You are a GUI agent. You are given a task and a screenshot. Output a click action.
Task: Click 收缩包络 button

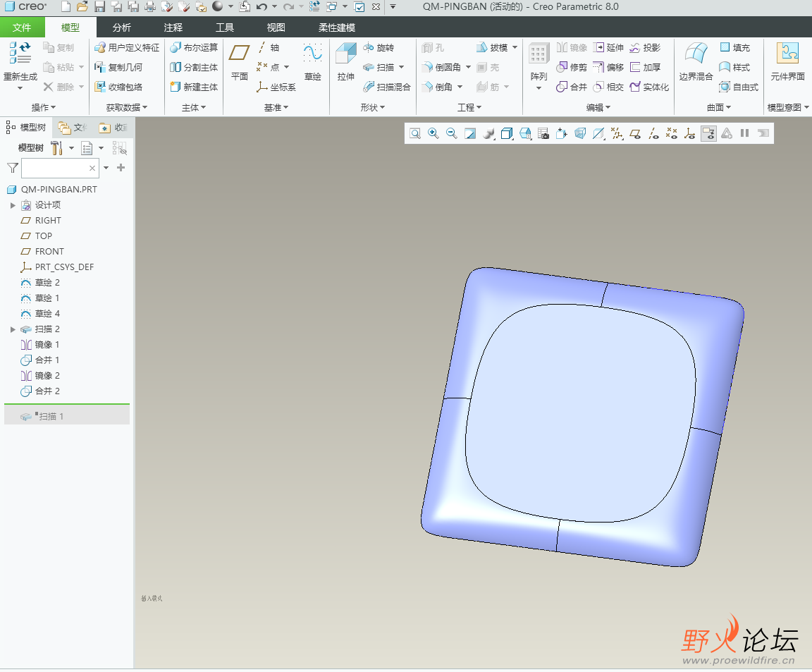click(x=118, y=87)
